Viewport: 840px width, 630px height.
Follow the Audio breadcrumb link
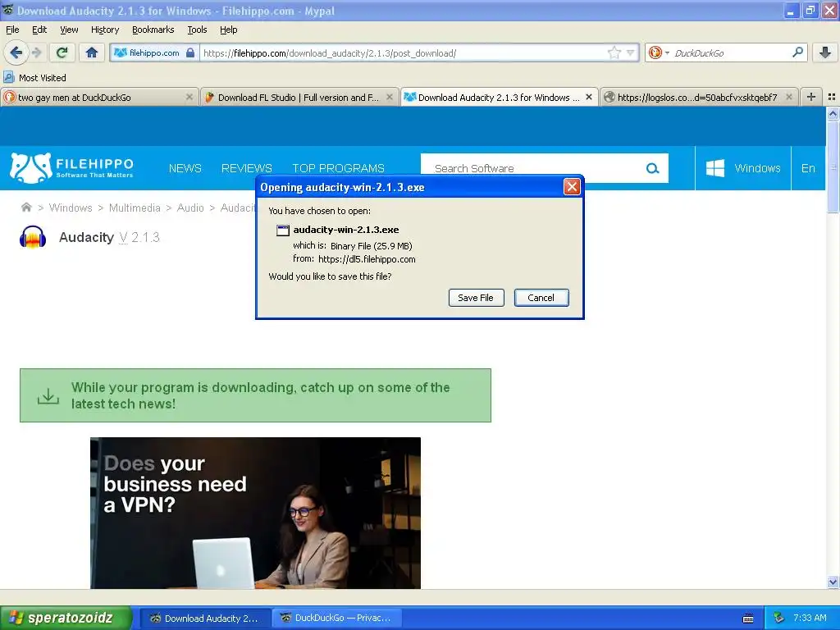click(190, 208)
